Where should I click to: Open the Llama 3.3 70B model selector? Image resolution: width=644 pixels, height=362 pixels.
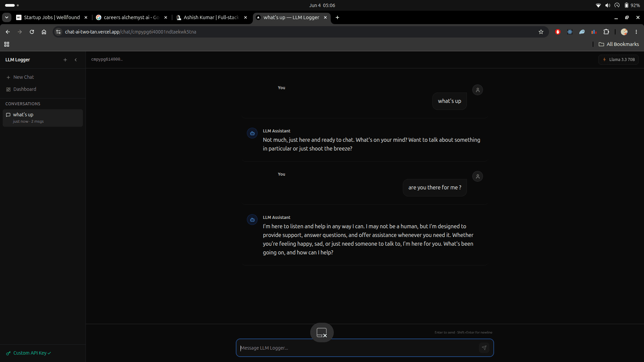[619, 60]
